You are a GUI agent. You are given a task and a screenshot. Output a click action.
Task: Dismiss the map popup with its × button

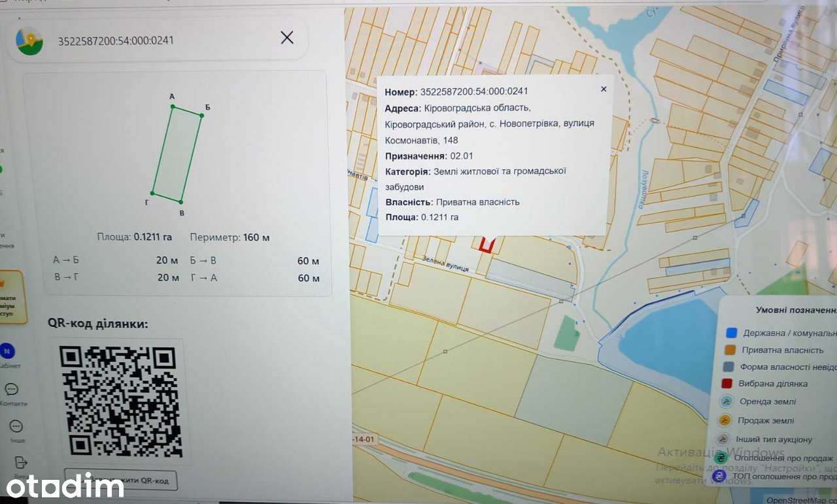click(604, 89)
